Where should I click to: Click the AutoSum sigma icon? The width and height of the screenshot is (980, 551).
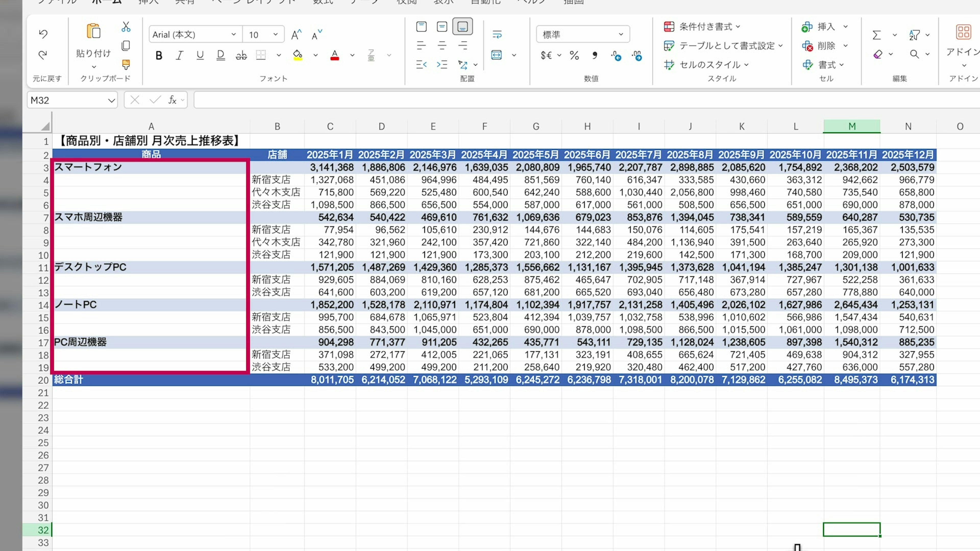click(877, 35)
